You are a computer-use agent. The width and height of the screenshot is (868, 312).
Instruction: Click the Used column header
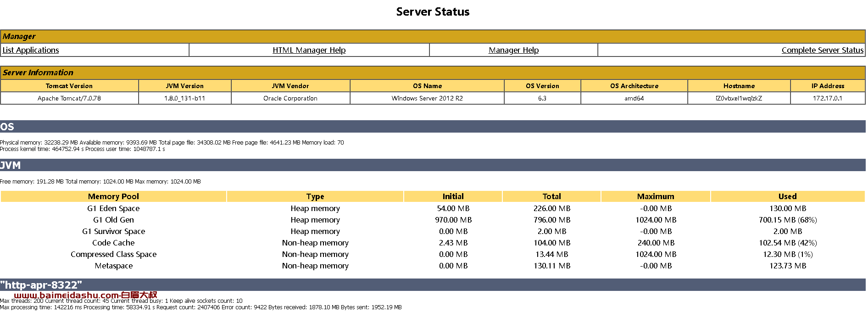(x=788, y=196)
